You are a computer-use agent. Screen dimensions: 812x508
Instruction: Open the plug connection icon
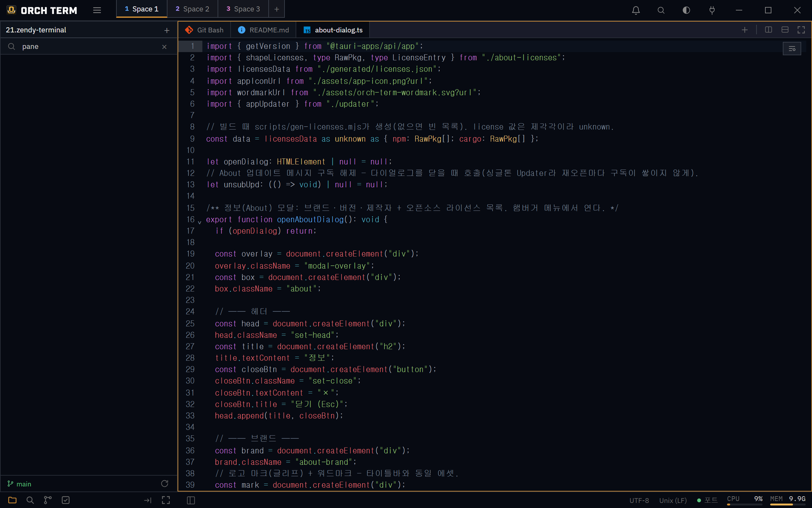point(712,10)
